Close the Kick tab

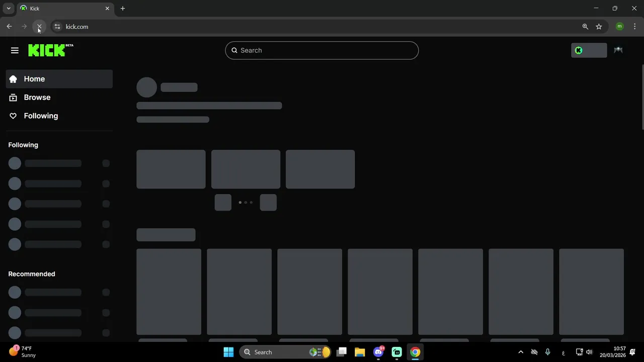pyautogui.click(x=107, y=9)
